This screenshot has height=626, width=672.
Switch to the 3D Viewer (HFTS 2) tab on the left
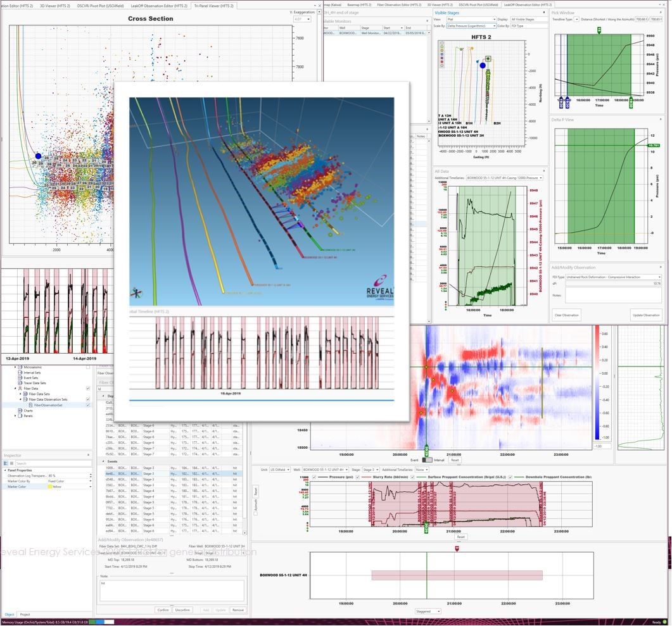[55, 6]
